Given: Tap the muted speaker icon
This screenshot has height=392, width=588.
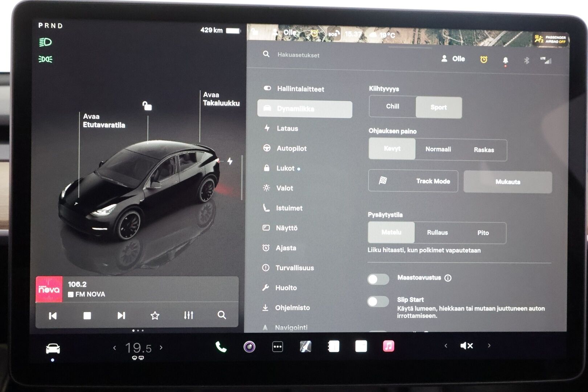Looking at the screenshot, I should [466, 346].
